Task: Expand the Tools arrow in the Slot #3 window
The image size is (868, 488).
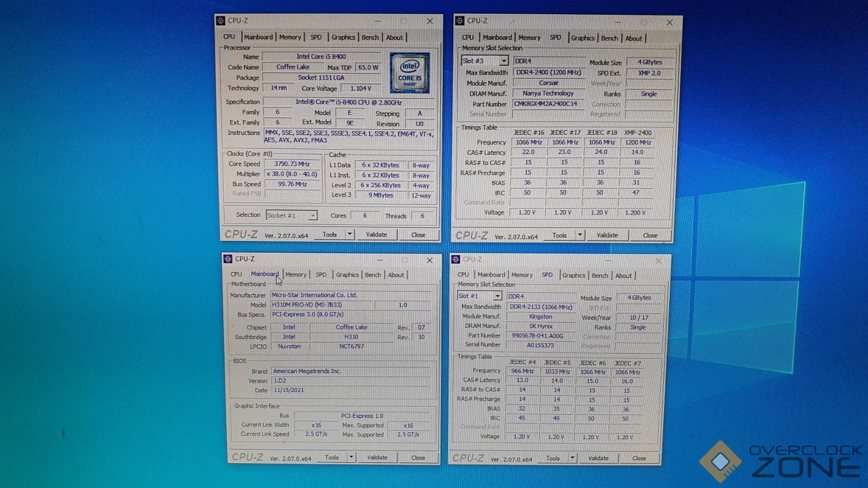Action: pos(580,235)
